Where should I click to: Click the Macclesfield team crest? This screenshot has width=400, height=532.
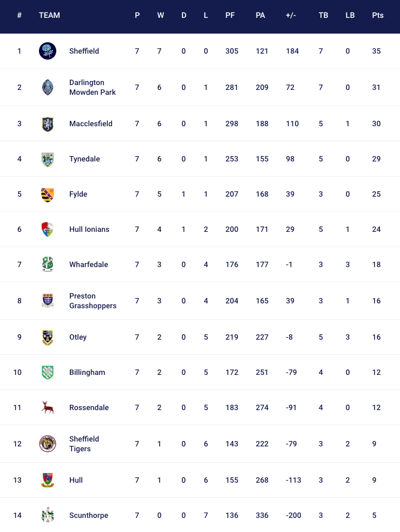[x=48, y=124]
